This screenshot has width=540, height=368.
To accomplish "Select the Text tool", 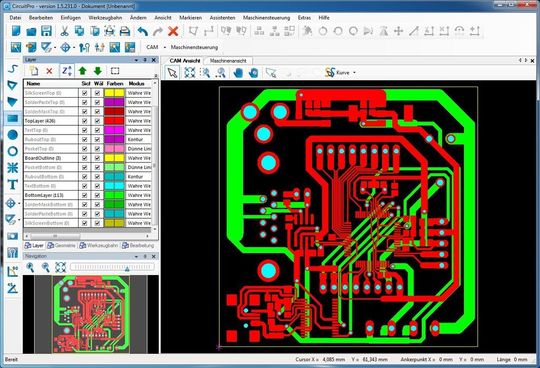I will click(x=13, y=185).
